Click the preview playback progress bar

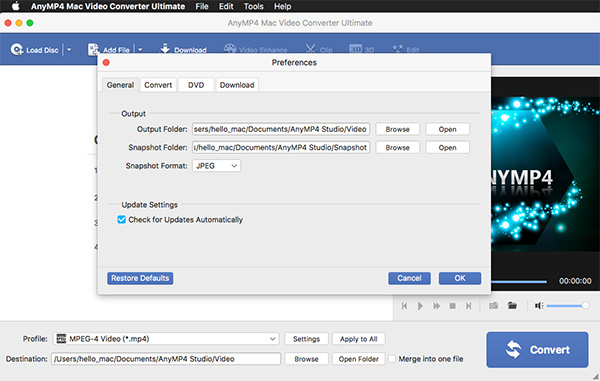click(519, 282)
